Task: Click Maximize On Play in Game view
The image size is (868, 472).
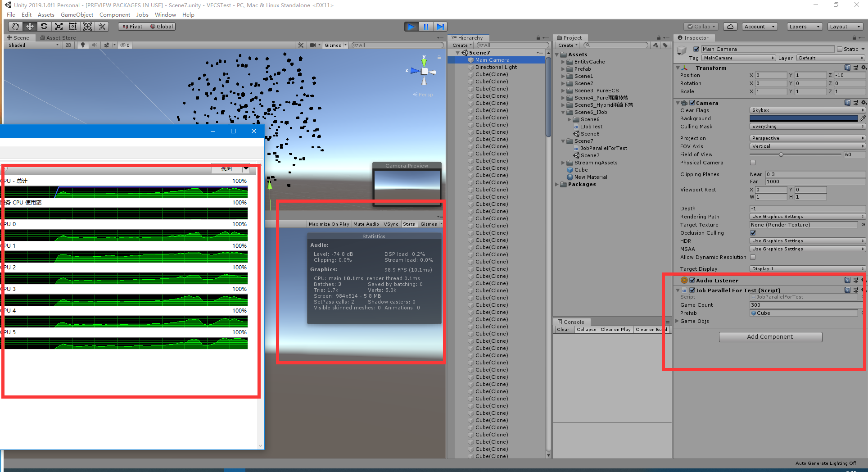Action: 329,224
